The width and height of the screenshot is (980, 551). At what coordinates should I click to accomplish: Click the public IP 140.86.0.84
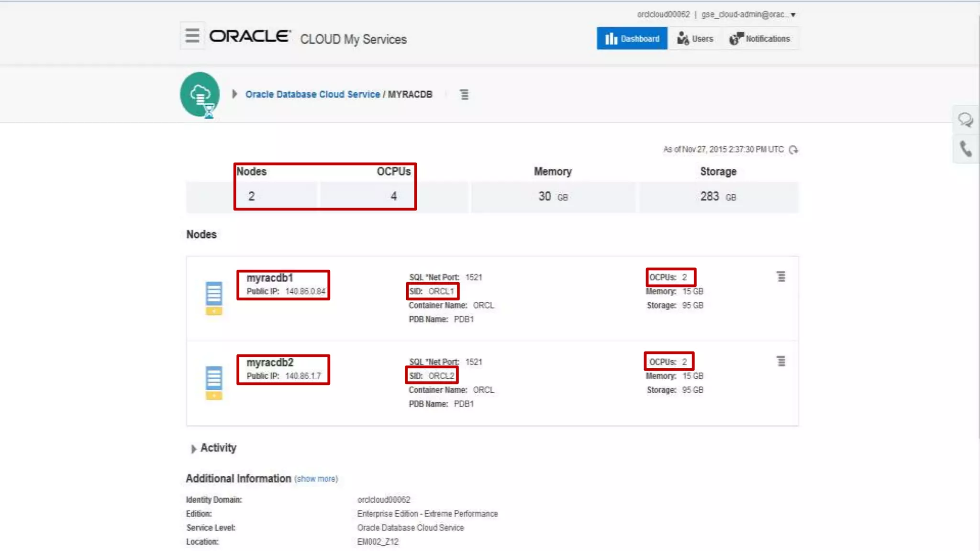pyautogui.click(x=305, y=291)
